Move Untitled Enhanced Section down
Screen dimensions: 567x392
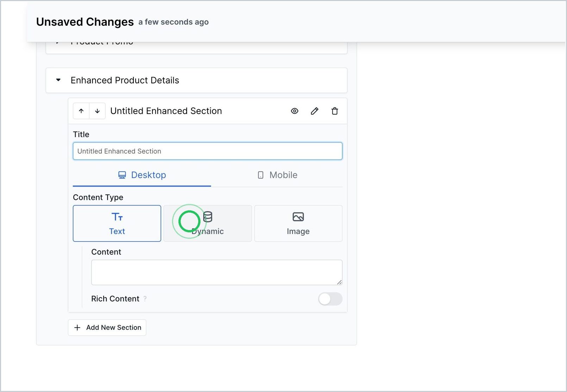tap(98, 111)
